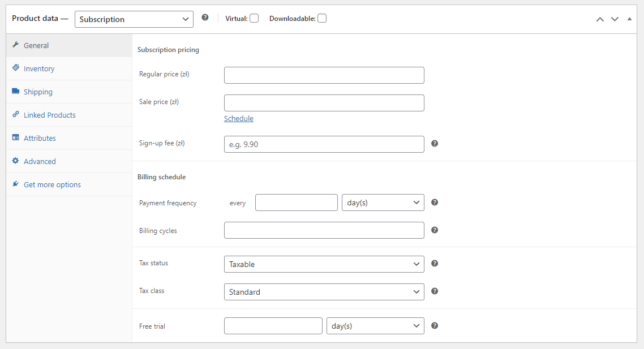Image resolution: width=644 pixels, height=349 pixels.
Task: Open the Attributes tab
Action: pos(69,139)
